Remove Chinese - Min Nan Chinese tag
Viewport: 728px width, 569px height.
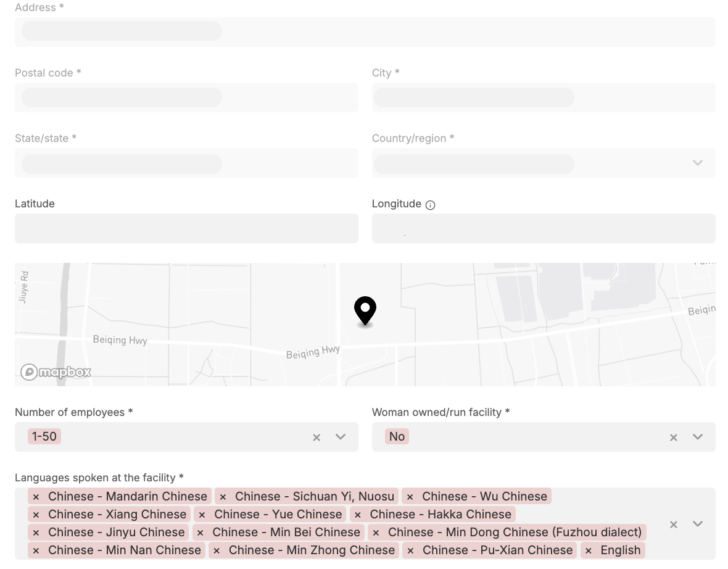coord(36,550)
